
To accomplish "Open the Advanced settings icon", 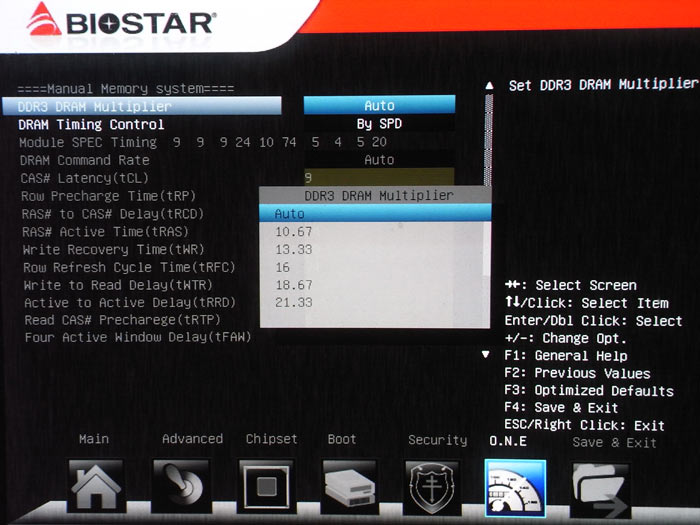I will click(x=181, y=487).
